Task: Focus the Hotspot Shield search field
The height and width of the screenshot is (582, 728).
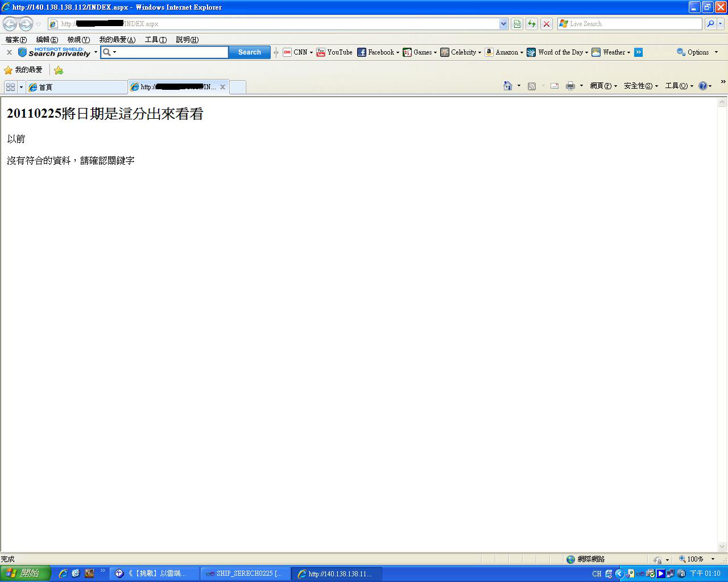Action: click(171, 52)
